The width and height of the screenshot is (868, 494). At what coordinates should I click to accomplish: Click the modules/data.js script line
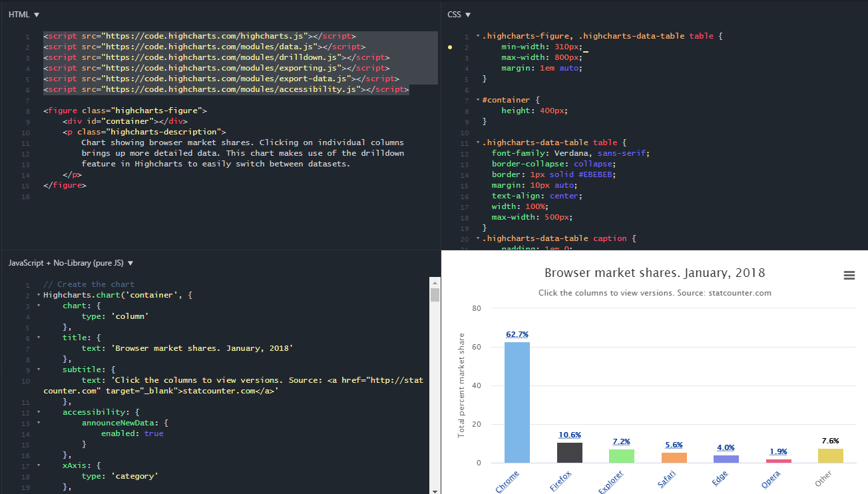tap(204, 47)
